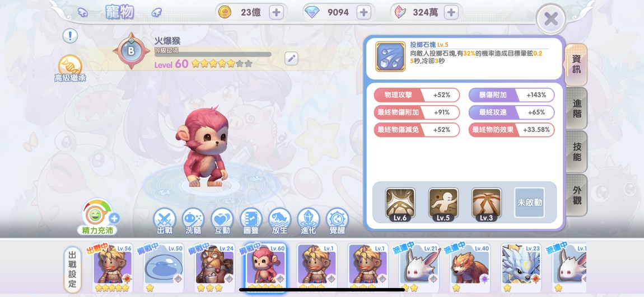Screen dimensions: 644x297
Task: Open the 進化 evolution crystal icon
Action: tap(309, 221)
